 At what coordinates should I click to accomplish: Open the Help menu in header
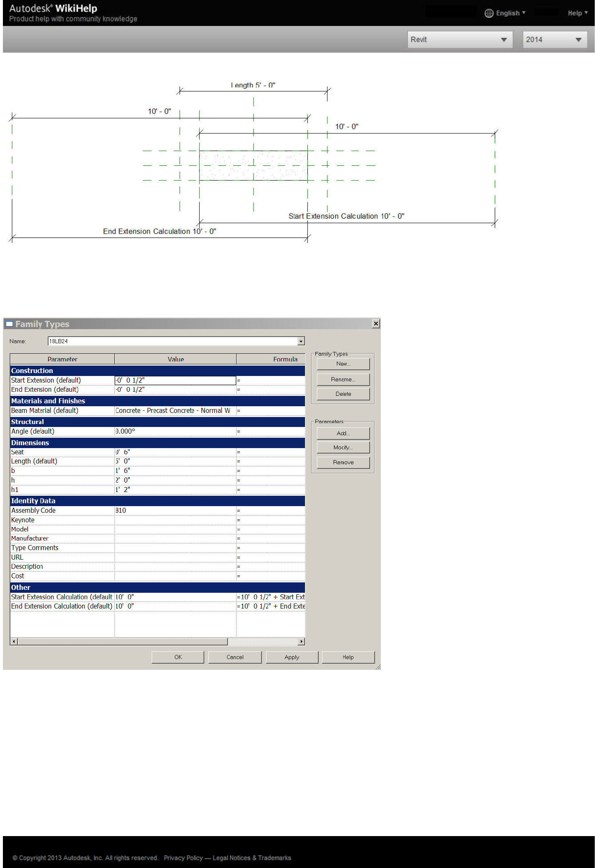click(x=578, y=13)
